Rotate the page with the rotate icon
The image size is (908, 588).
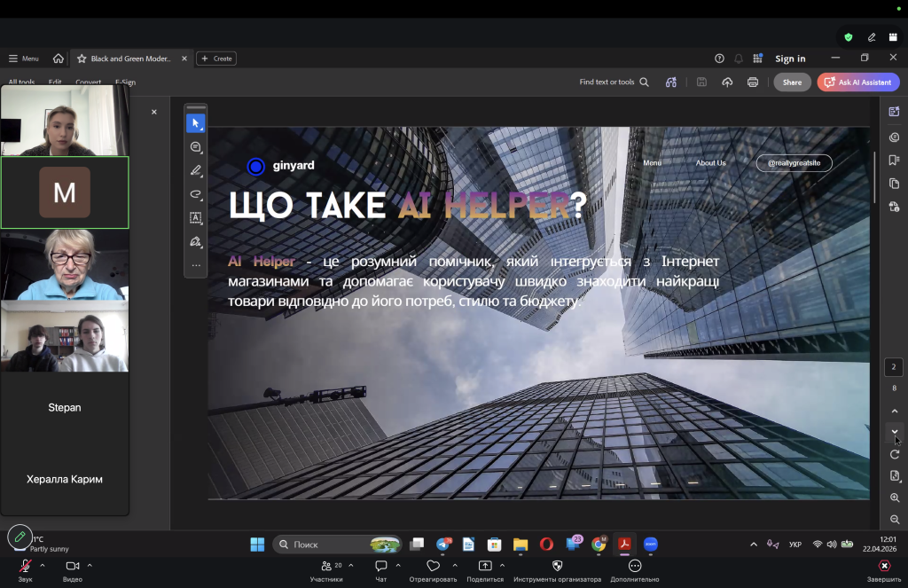coord(895,454)
